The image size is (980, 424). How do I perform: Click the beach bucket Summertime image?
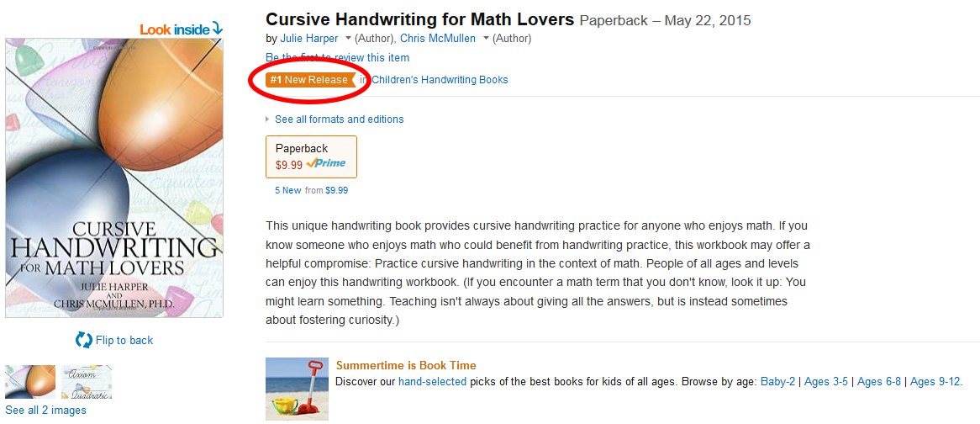pos(297,388)
